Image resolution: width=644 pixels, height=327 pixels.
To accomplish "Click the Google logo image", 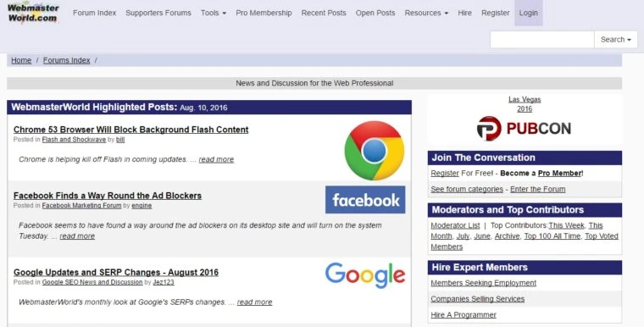I will click(365, 275).
